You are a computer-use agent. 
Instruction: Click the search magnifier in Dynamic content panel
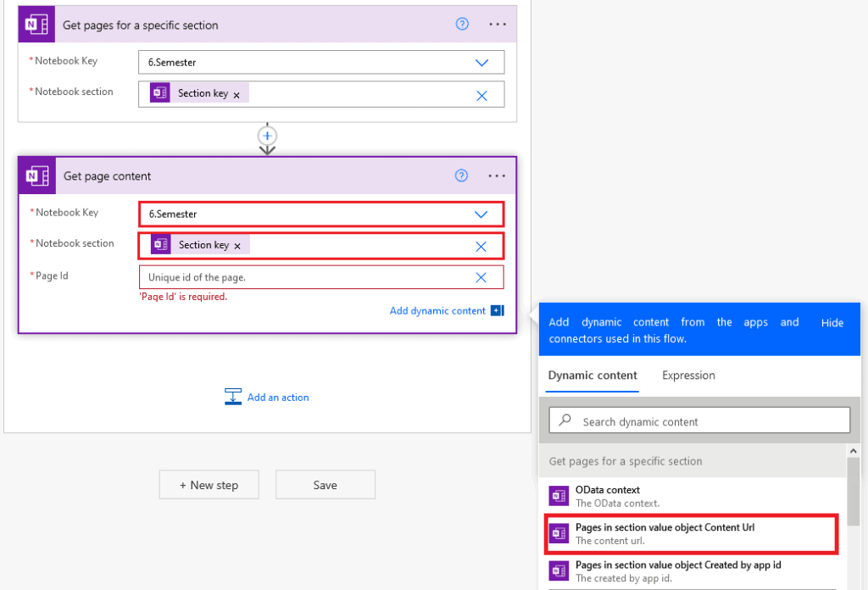566,420
